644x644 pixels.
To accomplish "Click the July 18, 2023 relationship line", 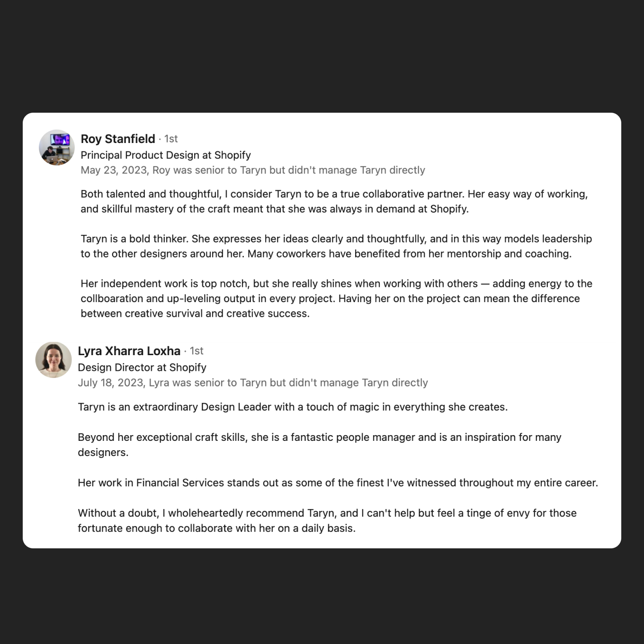I will pos(253,383).
